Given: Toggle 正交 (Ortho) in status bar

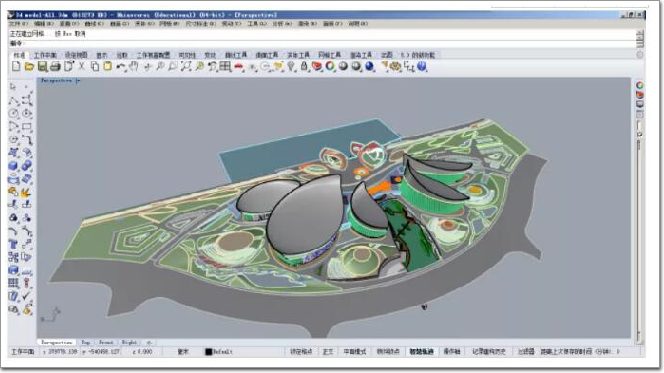Looking at the screenshot, I should (328, 351).
